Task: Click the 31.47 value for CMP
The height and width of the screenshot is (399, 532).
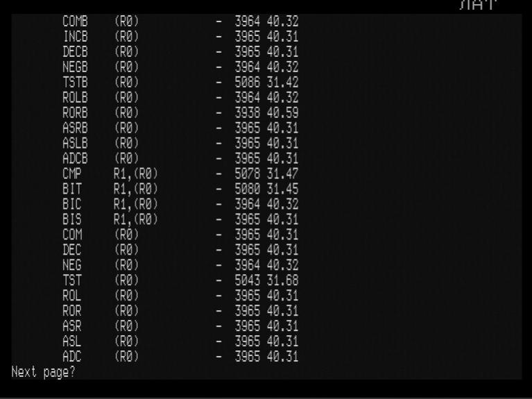Action: [282, 173]
